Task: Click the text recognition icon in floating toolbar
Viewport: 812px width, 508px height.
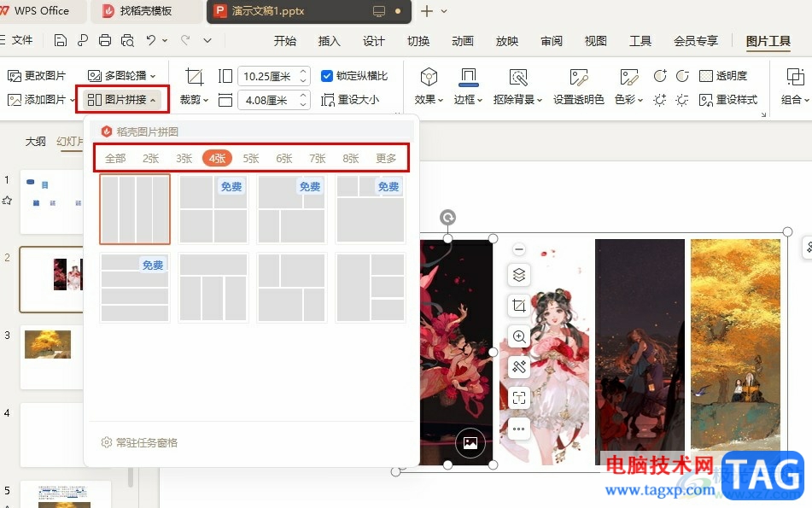Action: 519,398
